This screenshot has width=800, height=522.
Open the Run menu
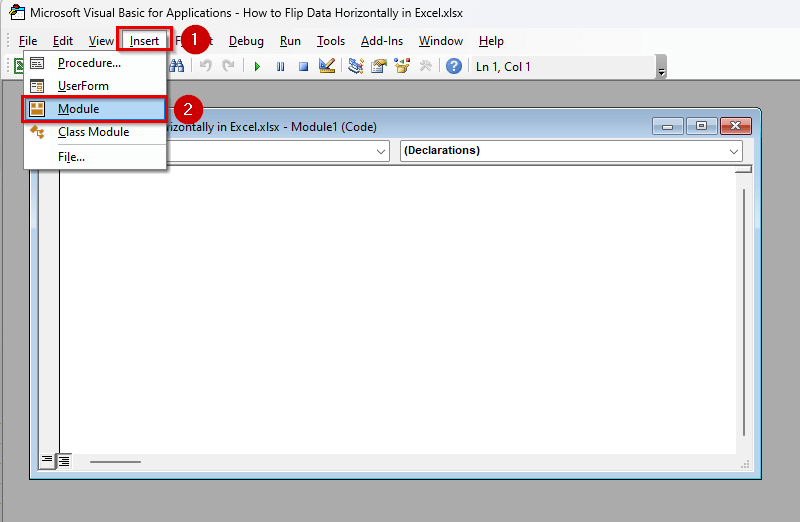point(290,41)
